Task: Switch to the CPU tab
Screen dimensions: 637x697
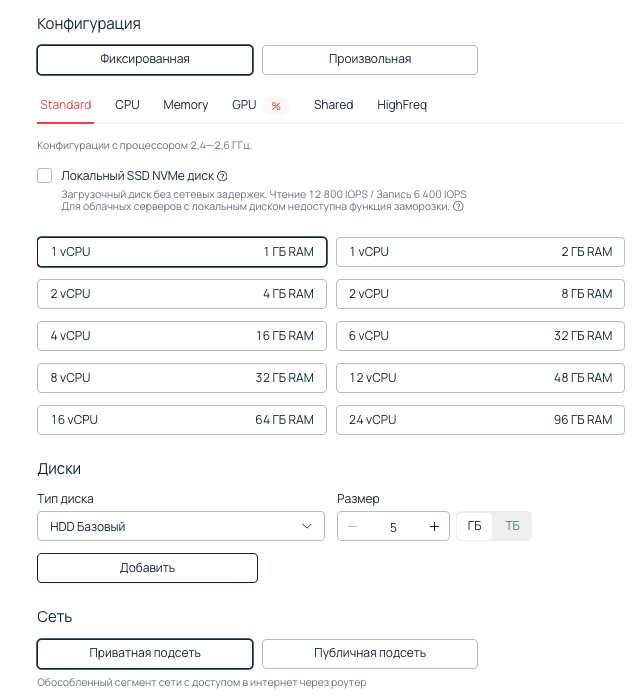Action: pos(127,105)
